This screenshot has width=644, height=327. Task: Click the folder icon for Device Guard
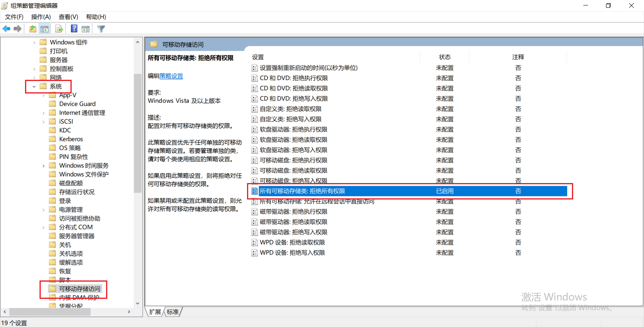click(x=52, y=104)
